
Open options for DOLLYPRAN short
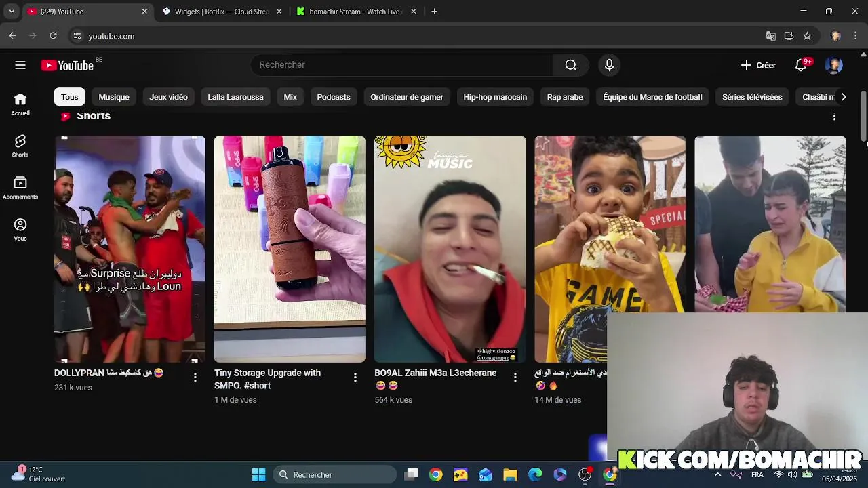click(x=195, y=378)
